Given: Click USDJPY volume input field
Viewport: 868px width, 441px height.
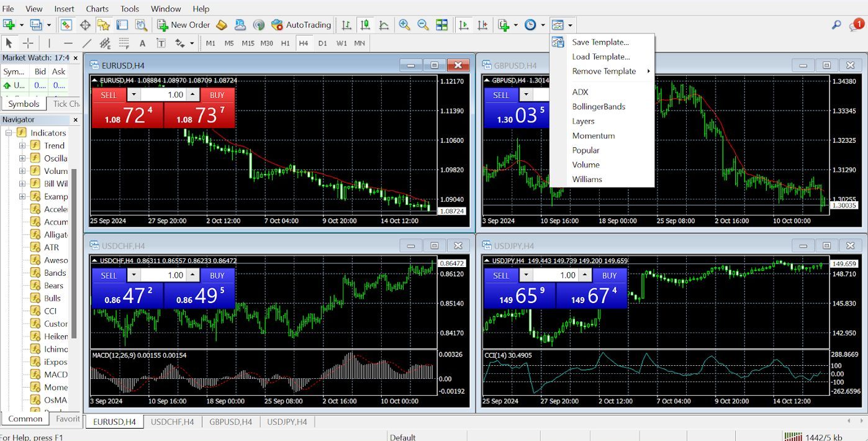Looking at the screenshot, I should (556, 275).
